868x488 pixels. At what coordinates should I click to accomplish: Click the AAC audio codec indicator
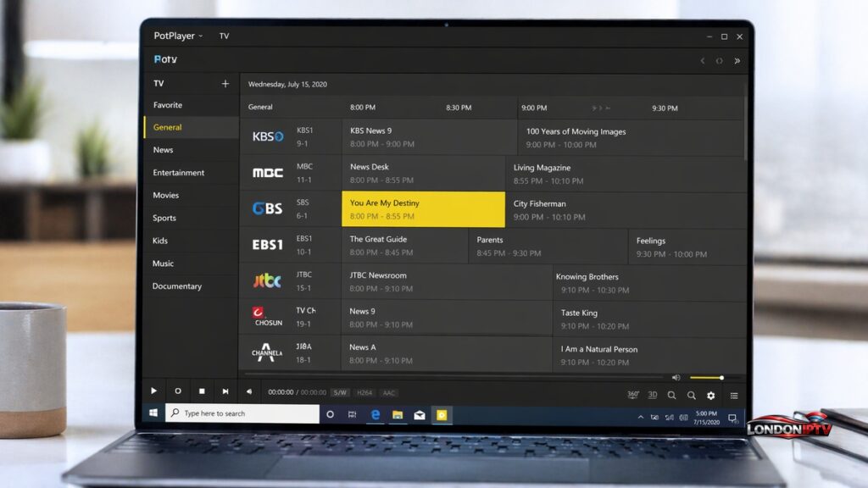tap(388, 393)
